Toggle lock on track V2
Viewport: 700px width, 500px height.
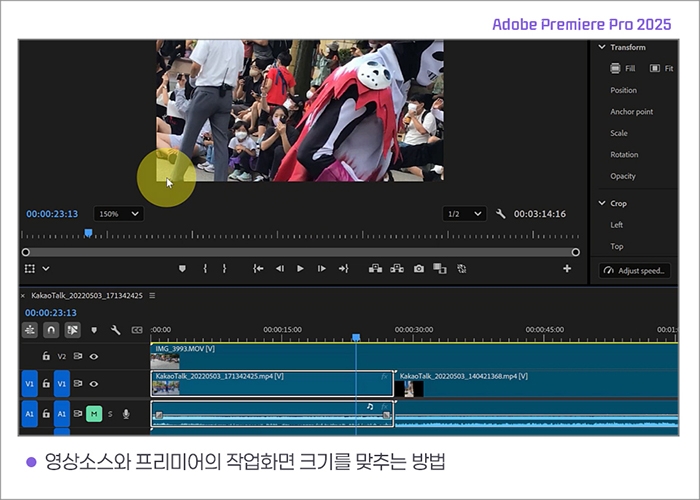pos(46,356)
